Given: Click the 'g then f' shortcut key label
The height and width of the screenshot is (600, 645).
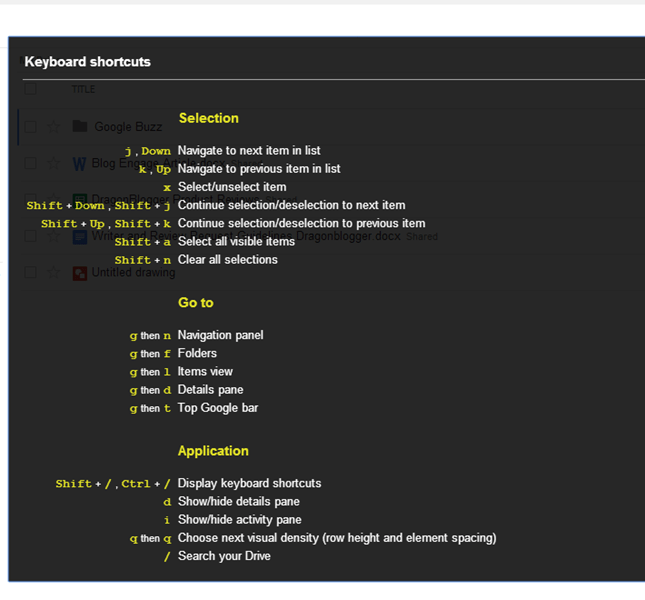Looking at the screenshot, I should coord(150,354).
